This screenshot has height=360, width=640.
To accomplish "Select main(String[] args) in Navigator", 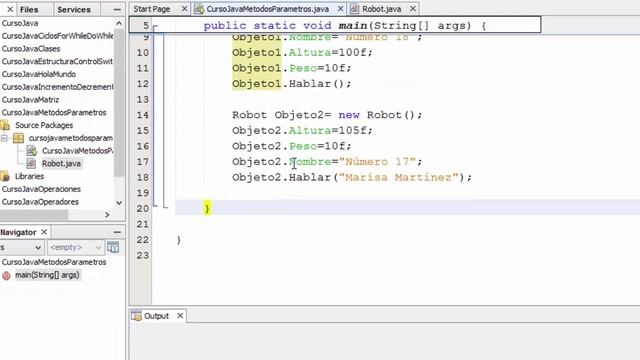I will point(47,275).
